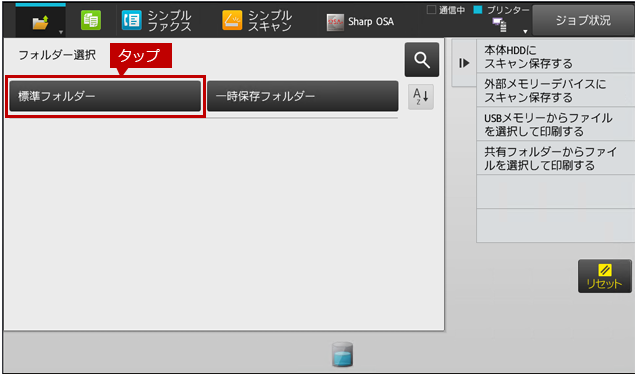Image resolution: width=636 pixels, height=374 pixels.
Task: Expand dropdown arrow under filing folder icon
Action: tap(61, 32)
